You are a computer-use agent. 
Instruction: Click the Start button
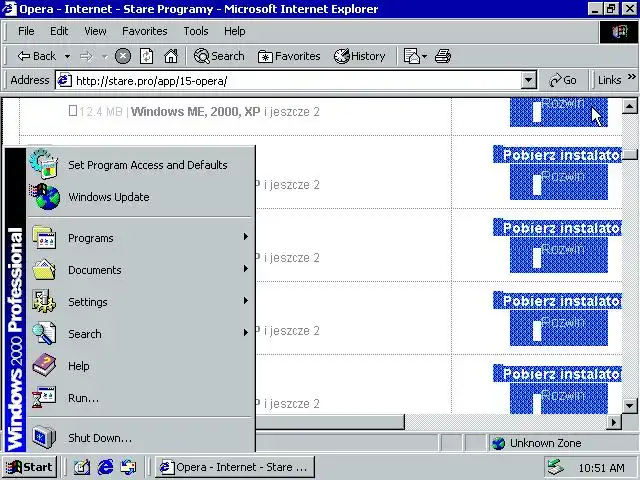click(x=29, y=467)
